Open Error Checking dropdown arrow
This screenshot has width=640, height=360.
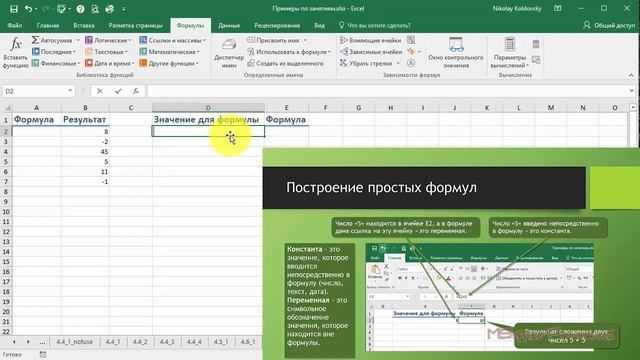419,52
